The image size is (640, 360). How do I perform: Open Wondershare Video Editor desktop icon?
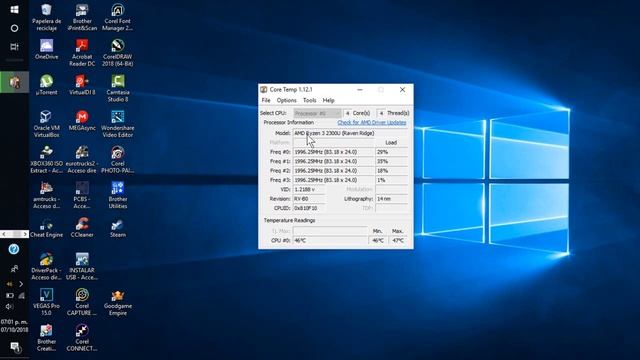tap(118, 123)
